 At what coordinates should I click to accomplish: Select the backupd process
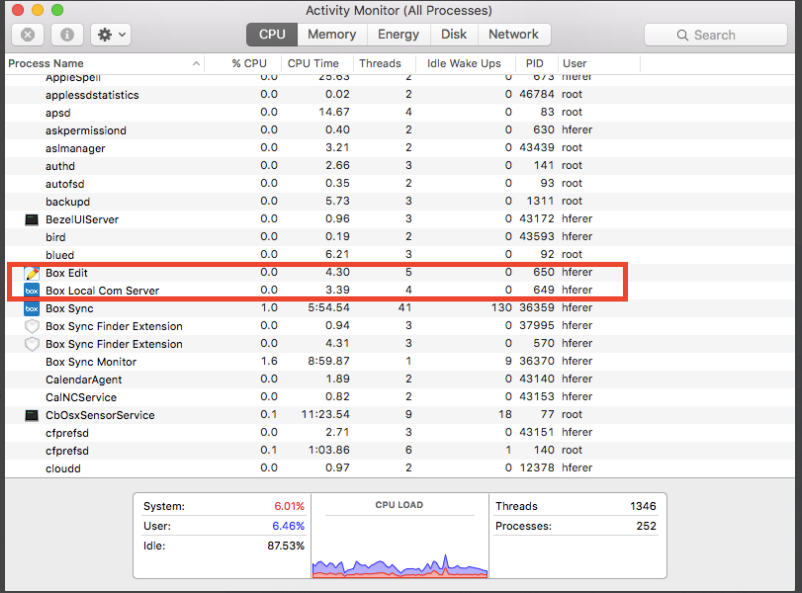[68, 202]
